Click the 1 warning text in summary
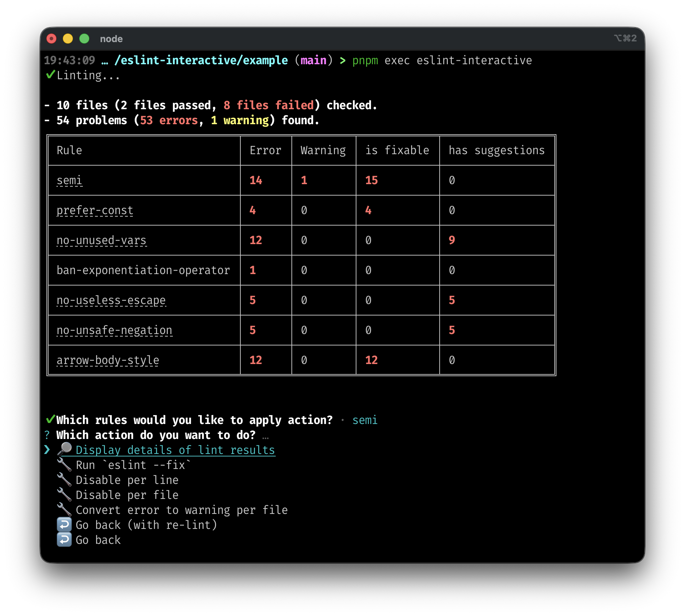The height and width of the screenshot is (616, 685). click(240, 121)
